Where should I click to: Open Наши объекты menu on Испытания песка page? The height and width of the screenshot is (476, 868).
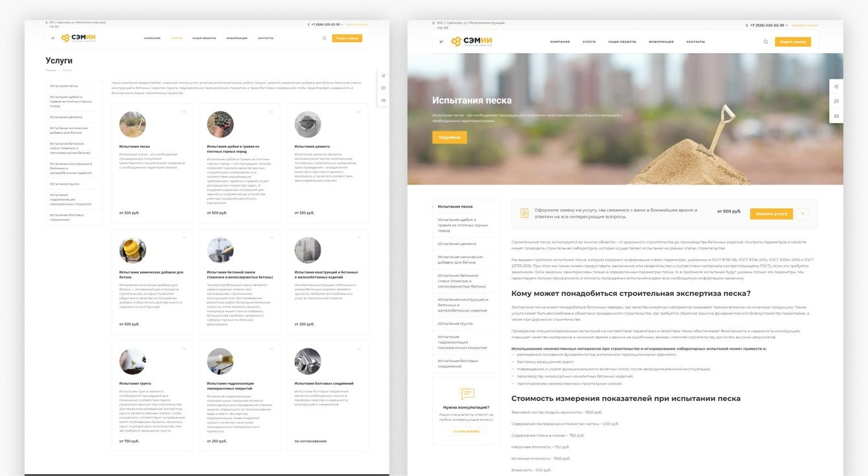(x=622, y=42)
